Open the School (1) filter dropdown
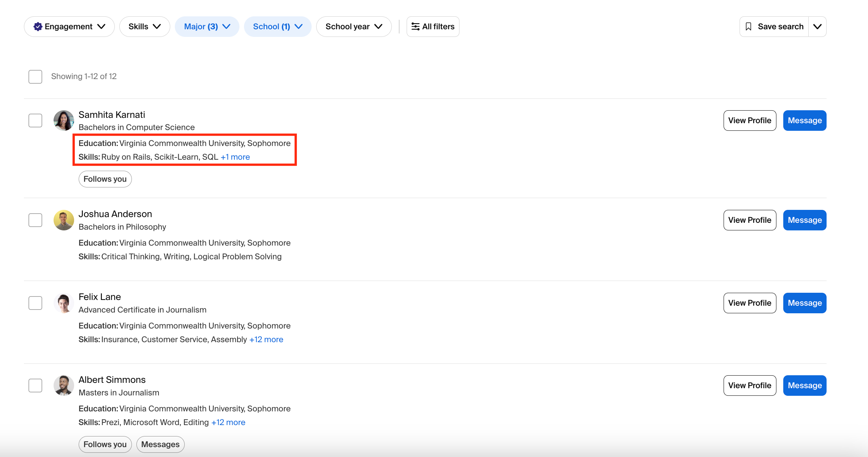868x457 pixels. [x=277, y=26]
